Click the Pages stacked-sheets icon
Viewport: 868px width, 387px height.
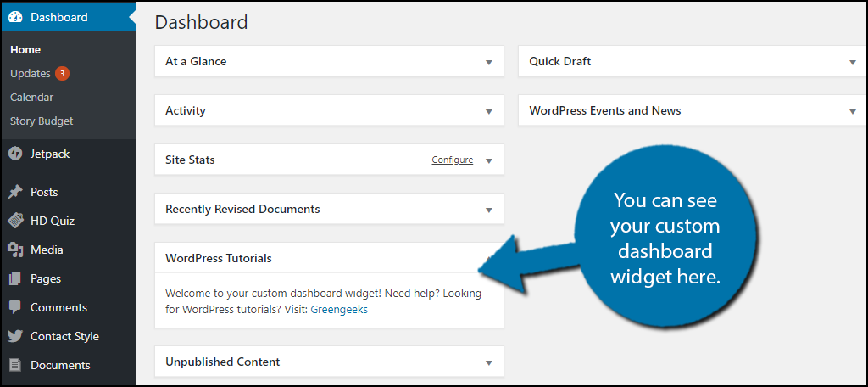[15, 278]
